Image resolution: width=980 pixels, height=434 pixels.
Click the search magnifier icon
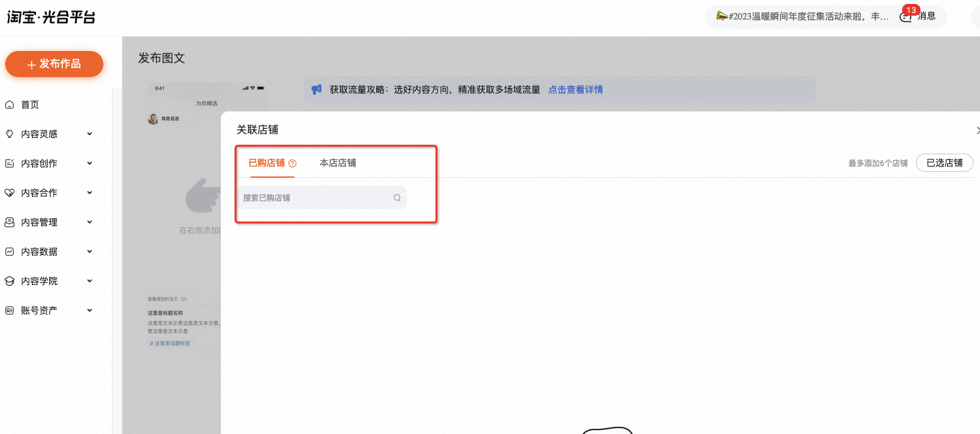click(396, 197)
